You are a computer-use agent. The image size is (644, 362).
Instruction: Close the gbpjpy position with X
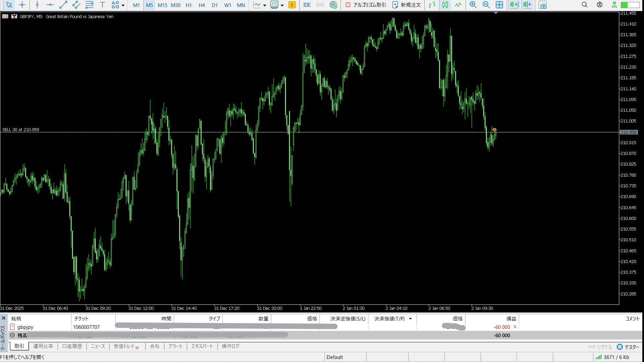pyautogui.click(x=515, y=327)
